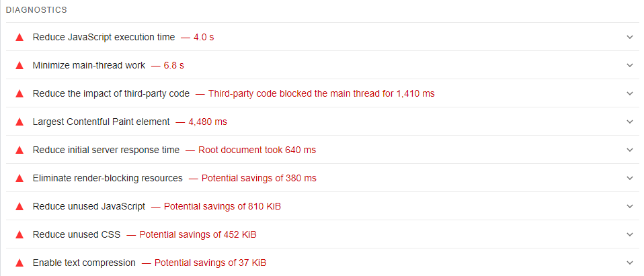
Task: Click warning icon for Enable text compression
Action: 19,263
